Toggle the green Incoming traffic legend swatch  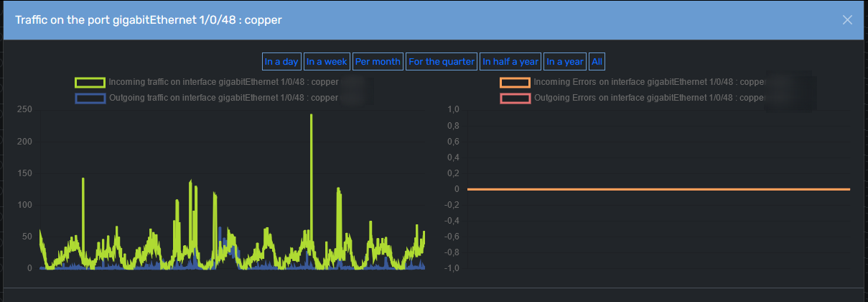[x=90, y=82]
